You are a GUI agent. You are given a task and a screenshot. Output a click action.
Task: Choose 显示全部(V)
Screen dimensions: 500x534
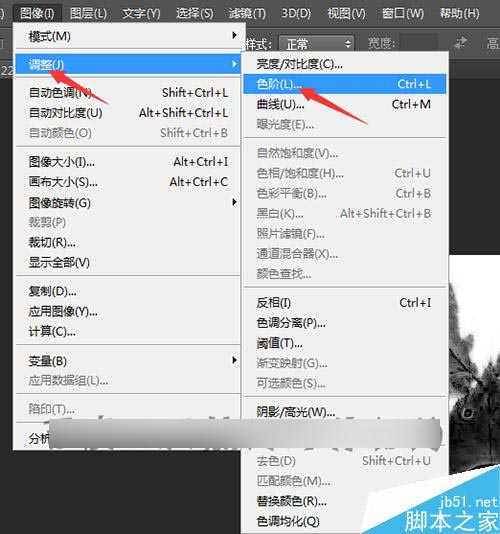pyautogui.click(x=128, y=262)
